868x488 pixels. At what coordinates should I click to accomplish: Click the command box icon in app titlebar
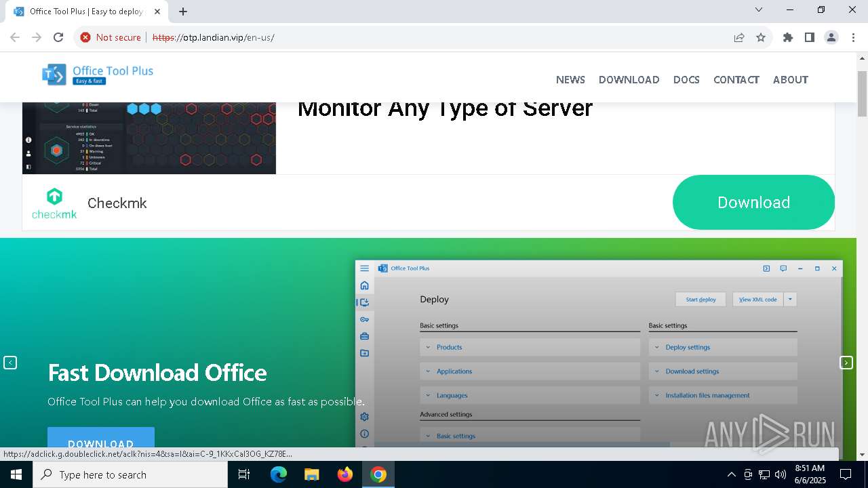pos(766,268)
